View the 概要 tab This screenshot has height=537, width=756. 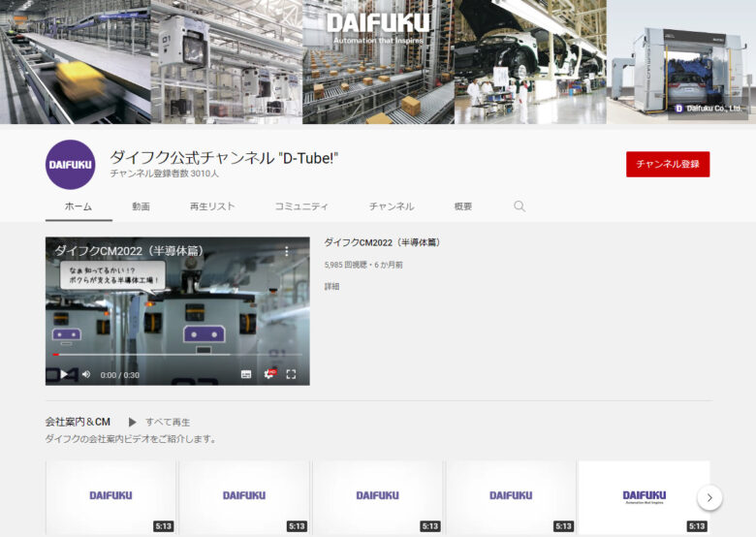pyautogui.click(x=463, y=206)
